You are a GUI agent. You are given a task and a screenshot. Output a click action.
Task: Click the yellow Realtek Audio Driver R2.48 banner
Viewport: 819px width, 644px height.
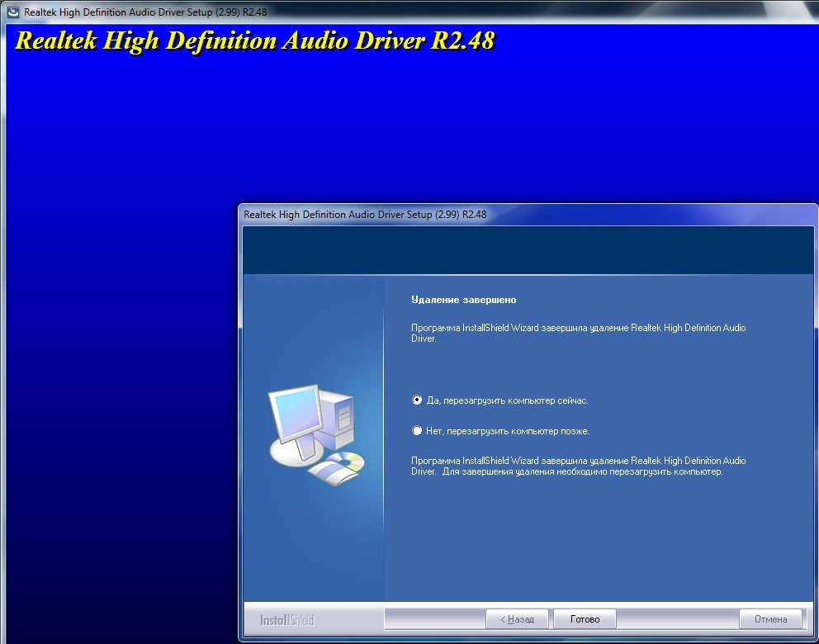[x=254, y=41]
